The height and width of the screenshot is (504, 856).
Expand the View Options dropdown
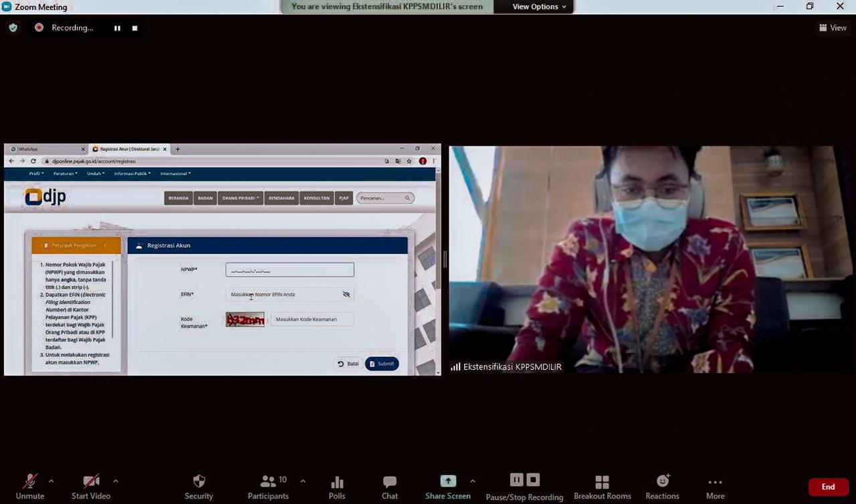[x=539, y=7]
